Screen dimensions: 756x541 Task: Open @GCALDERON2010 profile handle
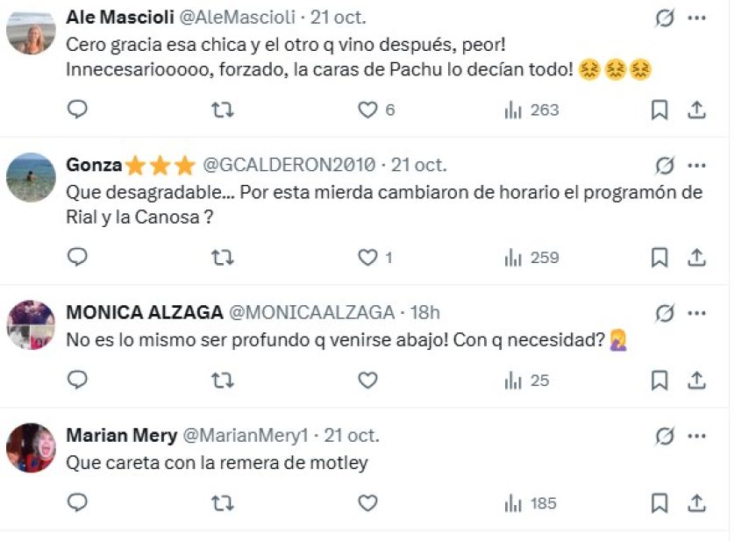click(289, 165)
